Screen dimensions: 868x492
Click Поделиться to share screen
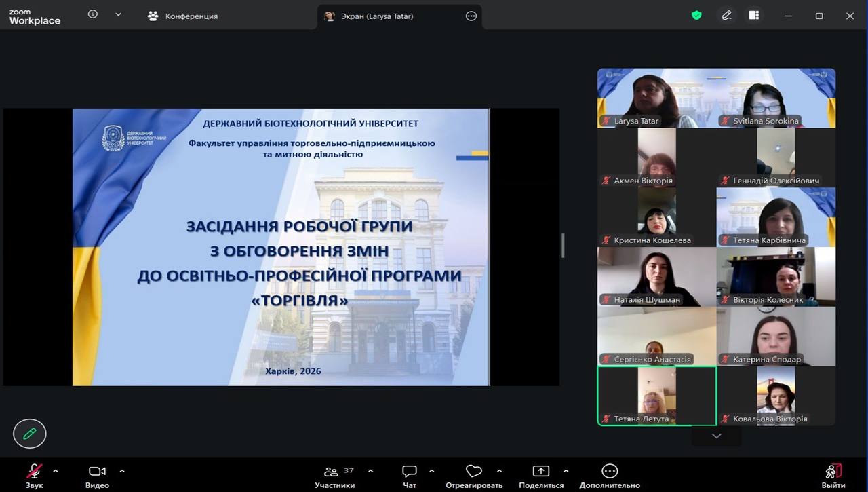point(540,475)
